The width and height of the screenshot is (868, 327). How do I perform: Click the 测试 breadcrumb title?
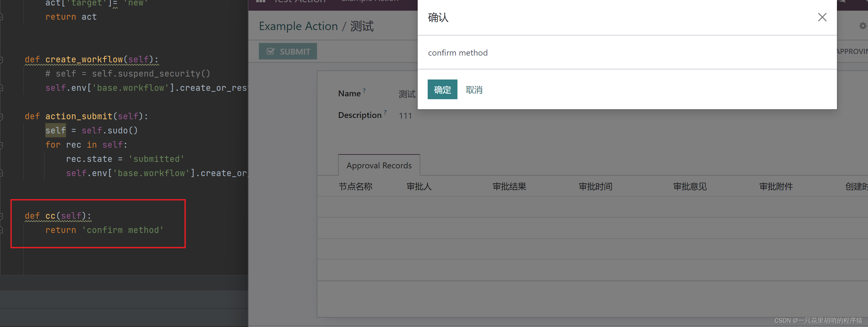[362, 26]
